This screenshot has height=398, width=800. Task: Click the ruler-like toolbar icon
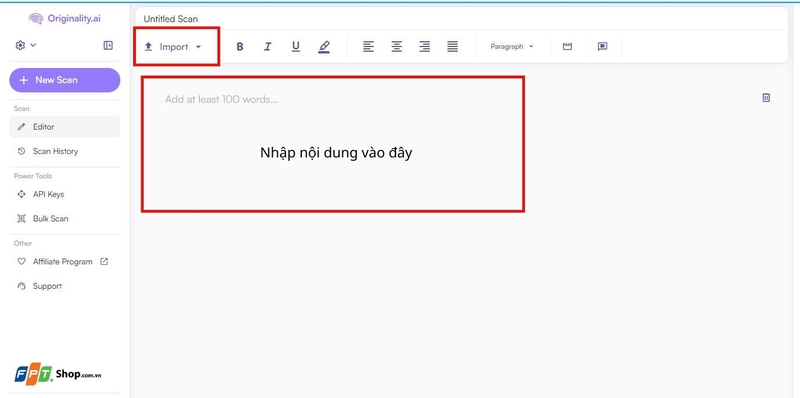[x=567, y=46]
